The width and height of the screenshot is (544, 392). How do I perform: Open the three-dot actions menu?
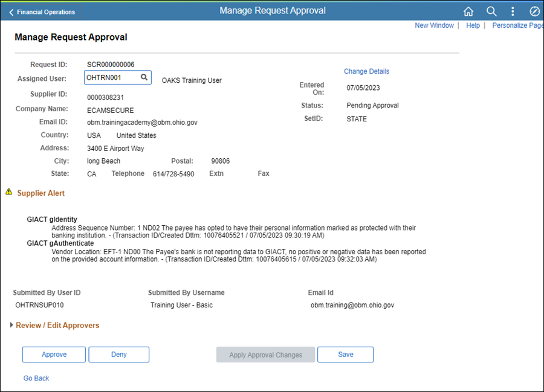point(513,11)
